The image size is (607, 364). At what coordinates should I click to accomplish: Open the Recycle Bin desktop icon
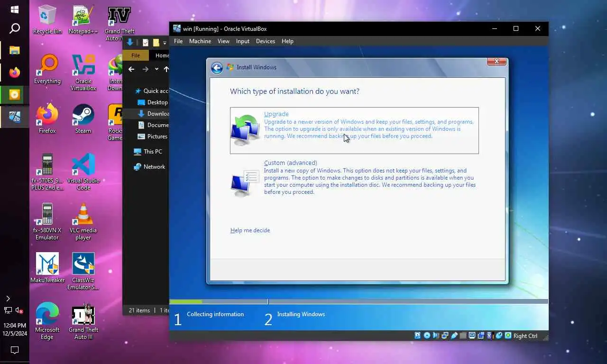point(47,20)
